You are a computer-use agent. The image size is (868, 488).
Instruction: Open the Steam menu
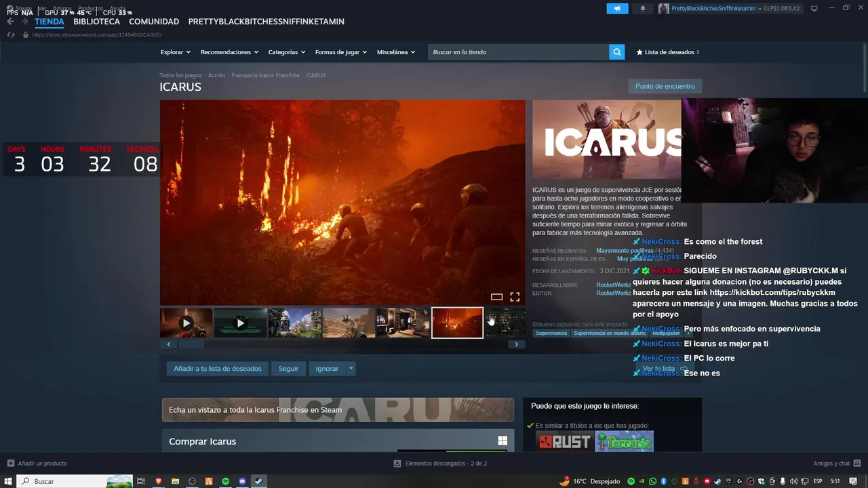pyautogui.click(x=24, y=8)
